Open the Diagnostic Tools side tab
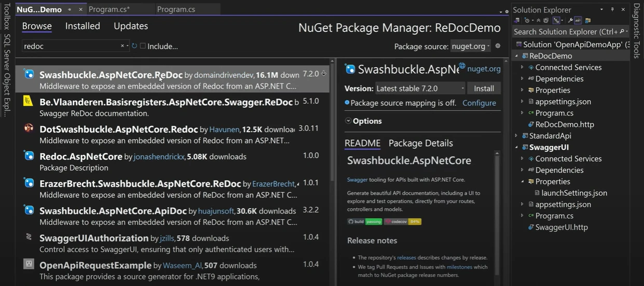Image resolution: width=644 pixels, height=286 pixels. coord(637,32)
